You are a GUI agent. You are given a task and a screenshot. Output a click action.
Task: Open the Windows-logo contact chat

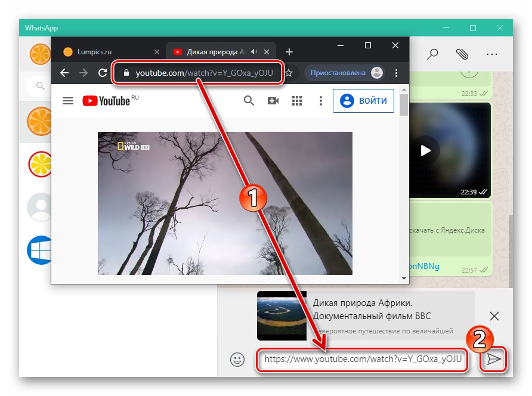[39, 250]
